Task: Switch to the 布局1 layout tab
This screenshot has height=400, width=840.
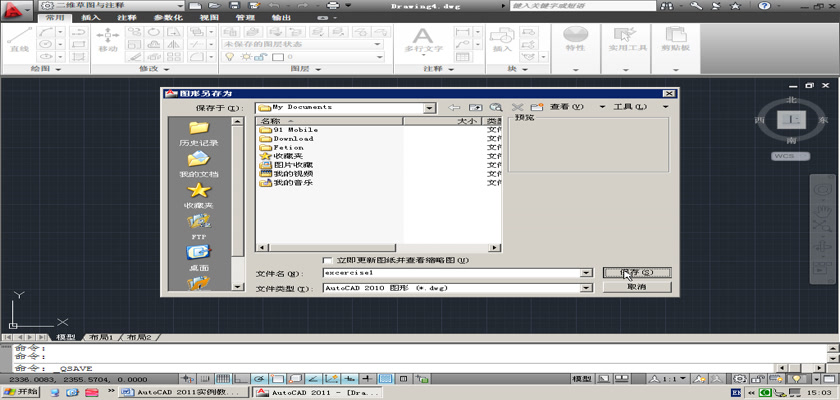Action: point(100,337)
